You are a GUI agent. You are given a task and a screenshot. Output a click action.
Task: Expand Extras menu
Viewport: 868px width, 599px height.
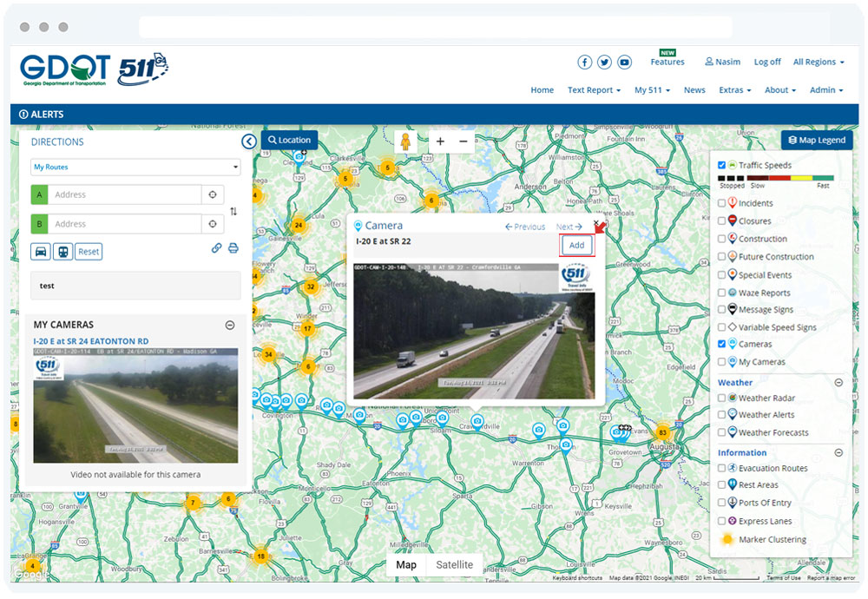click(735, 90)
